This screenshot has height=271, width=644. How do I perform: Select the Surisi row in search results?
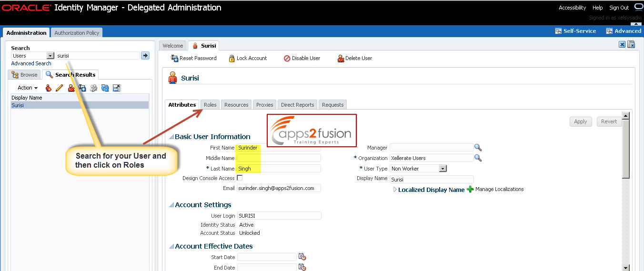80,105
